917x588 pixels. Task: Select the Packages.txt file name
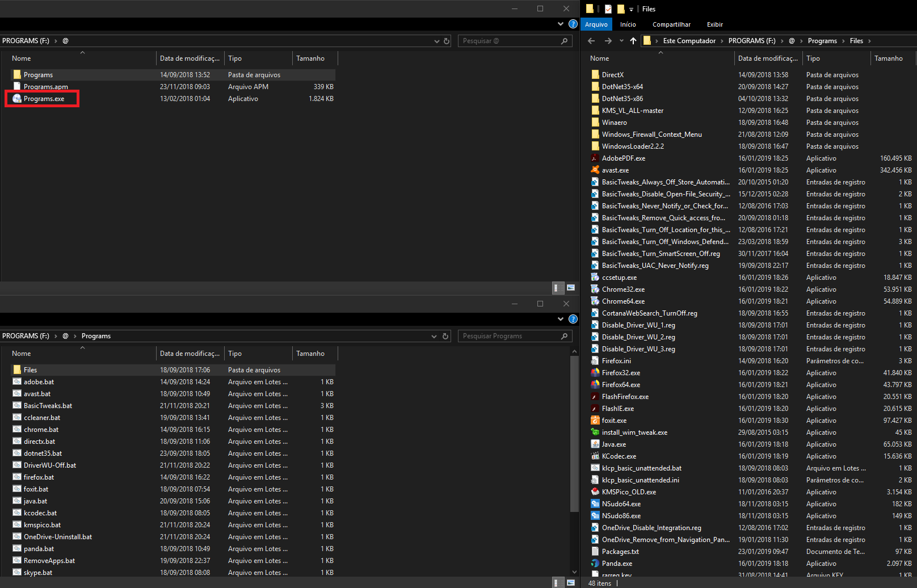click(620, 552)
